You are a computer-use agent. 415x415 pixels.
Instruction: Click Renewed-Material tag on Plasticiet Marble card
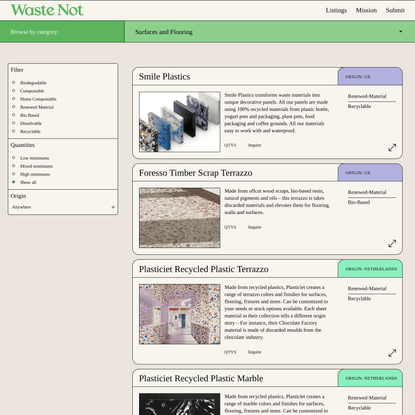[x=367, y=398]
